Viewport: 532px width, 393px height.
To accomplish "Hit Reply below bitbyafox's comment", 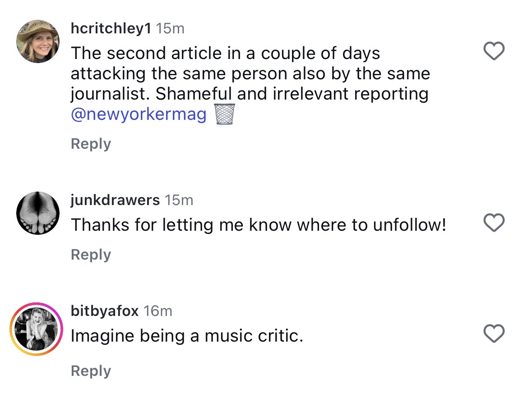I will (91, 371).
